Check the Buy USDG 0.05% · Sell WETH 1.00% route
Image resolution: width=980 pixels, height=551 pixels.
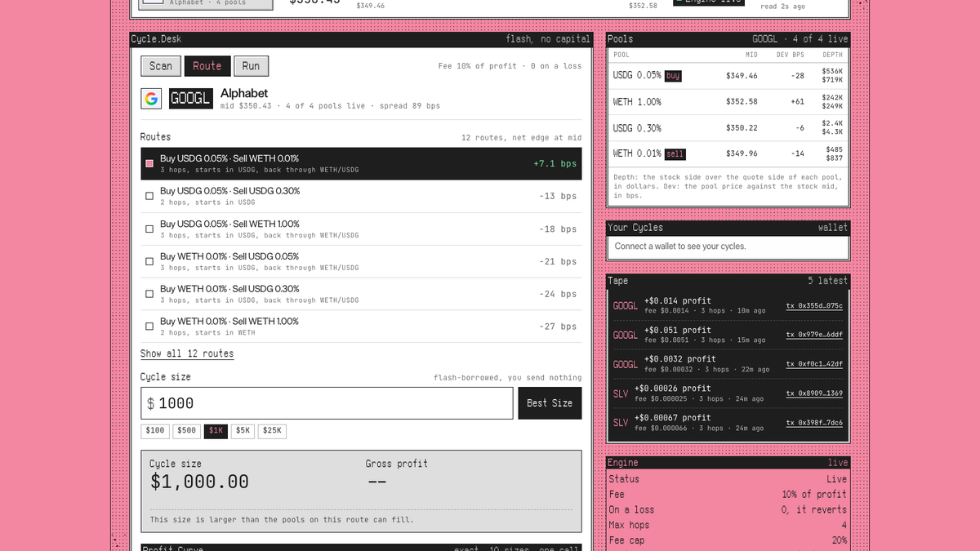149,229
